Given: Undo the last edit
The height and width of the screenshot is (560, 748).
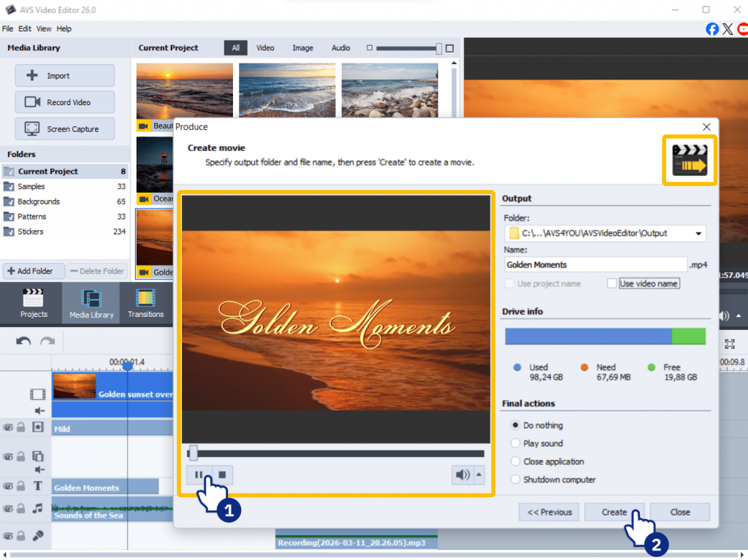Looking at the screenshot, I should point(23,341).
